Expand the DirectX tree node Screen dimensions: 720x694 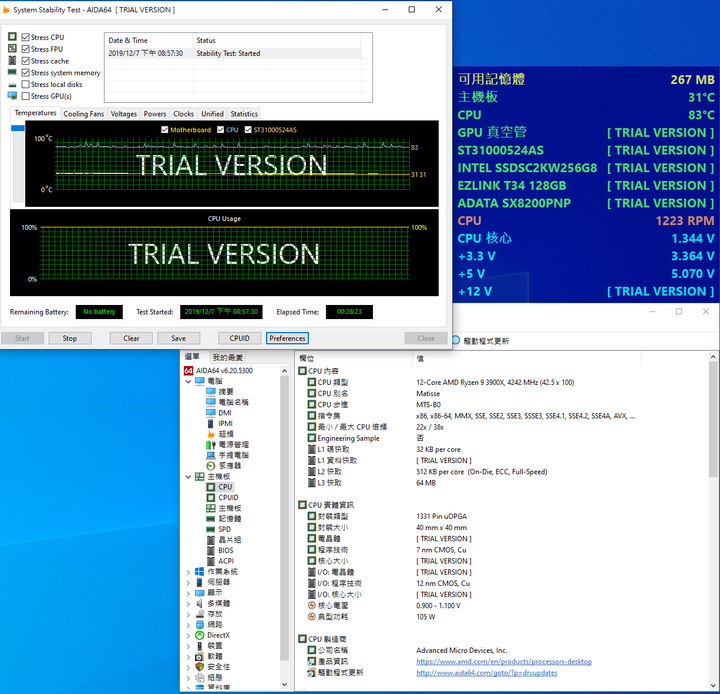point(188,636)
